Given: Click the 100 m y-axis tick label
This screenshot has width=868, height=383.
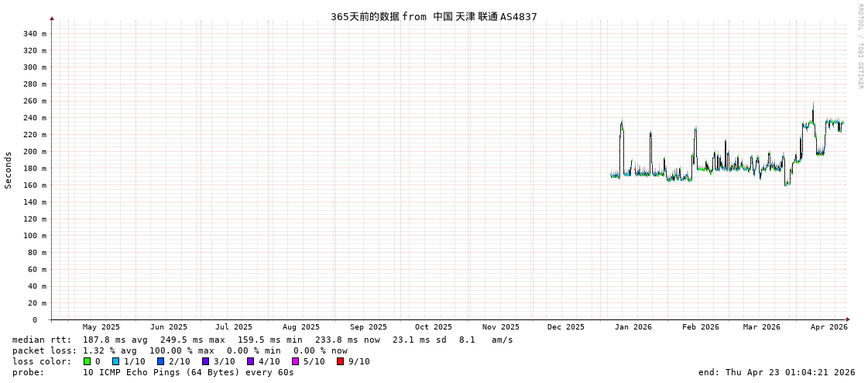Looking at the screenshot, I should point(34,236).
